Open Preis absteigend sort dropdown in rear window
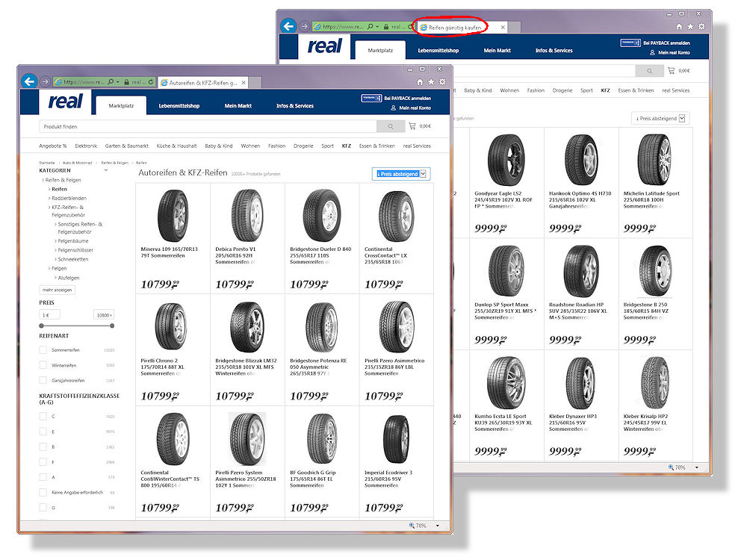Screen dimensions: 747x560 click(x=660, y=118)
